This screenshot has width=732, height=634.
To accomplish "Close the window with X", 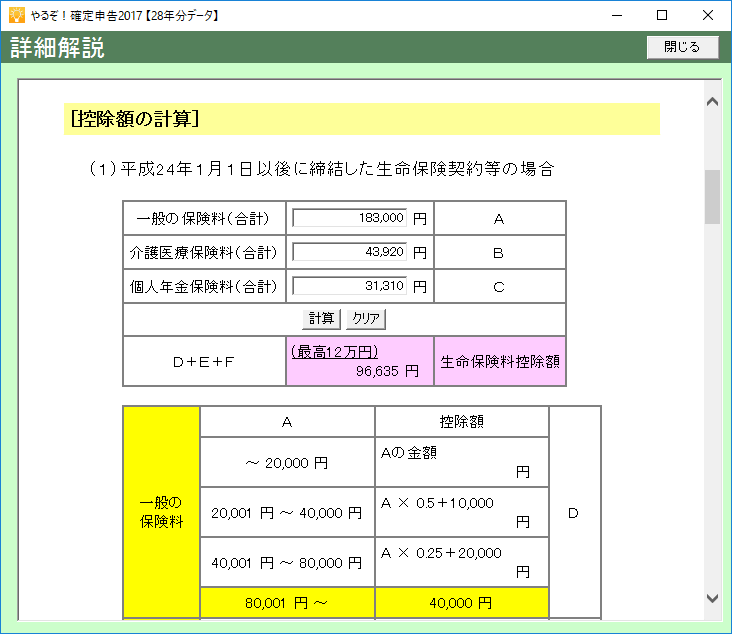I will click(x=708, y=15).
